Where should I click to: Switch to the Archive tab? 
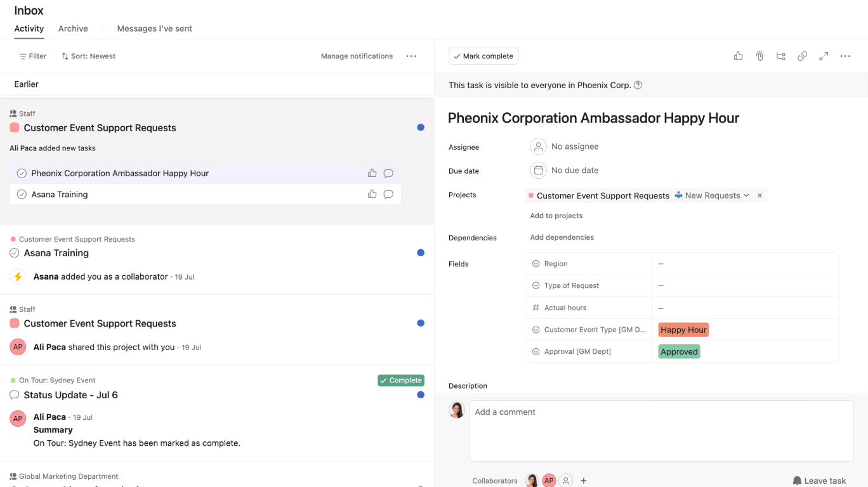point(73,29)
